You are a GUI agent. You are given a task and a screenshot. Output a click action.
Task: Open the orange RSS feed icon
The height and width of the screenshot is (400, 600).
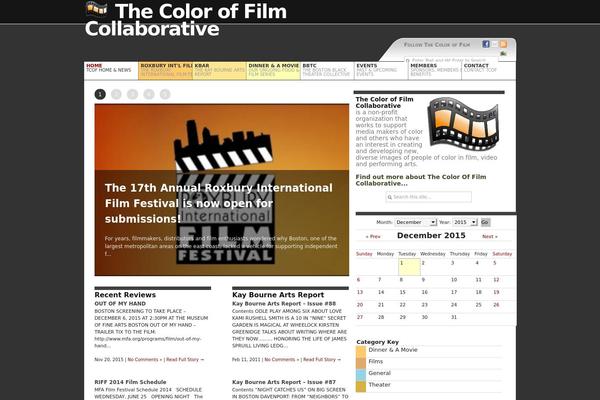click(x=503, y=44)
